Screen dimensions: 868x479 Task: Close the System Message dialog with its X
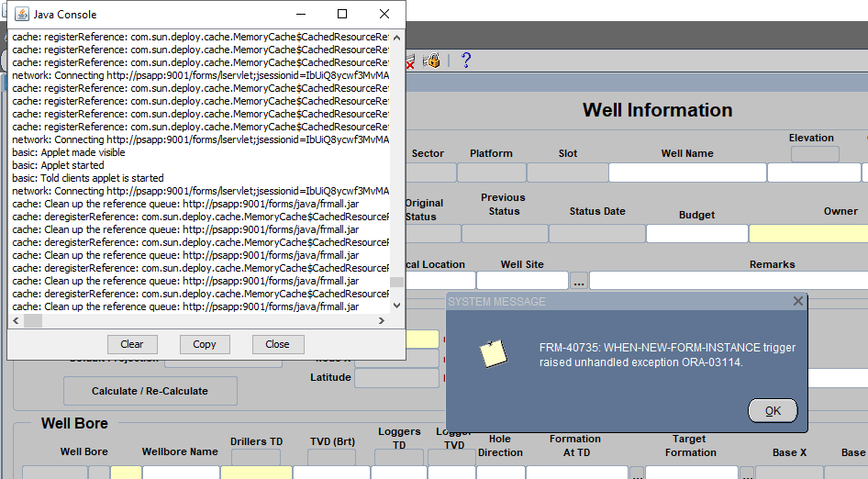click(x=797, y=301)
